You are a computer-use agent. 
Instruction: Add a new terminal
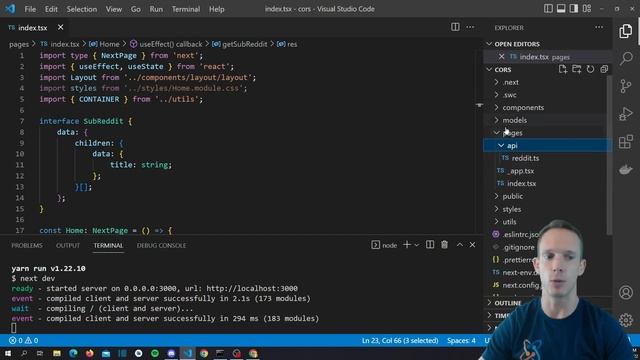pos(407,244)
